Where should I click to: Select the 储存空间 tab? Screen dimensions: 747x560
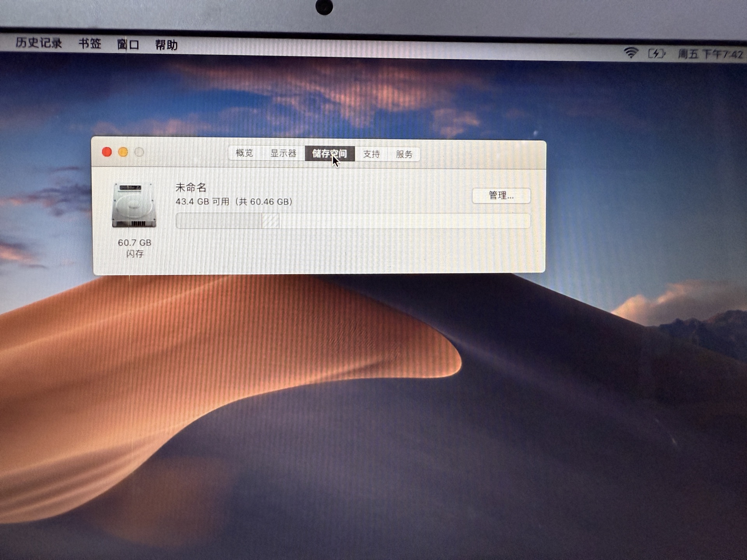(330, 154)
